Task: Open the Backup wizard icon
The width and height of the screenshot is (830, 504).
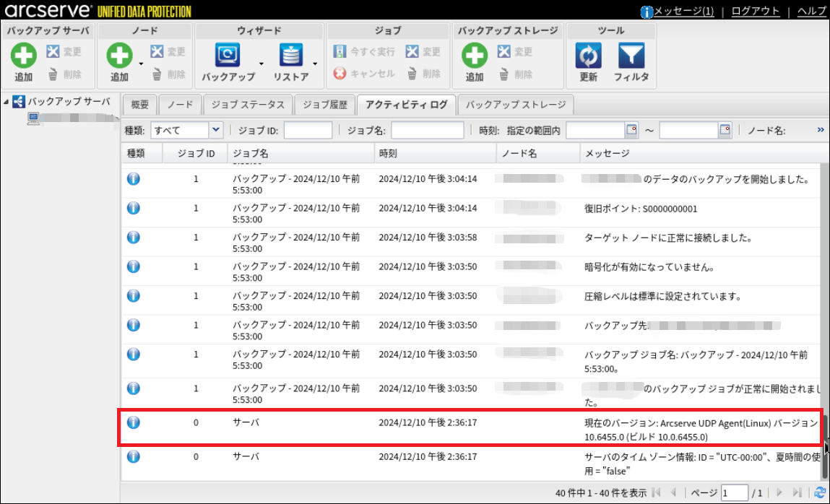Action: tap(228, 56)
